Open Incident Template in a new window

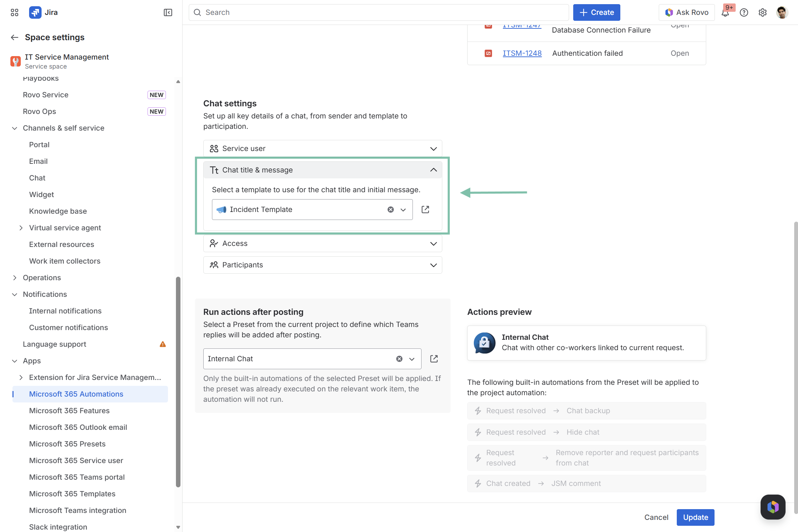click(425, 210)
